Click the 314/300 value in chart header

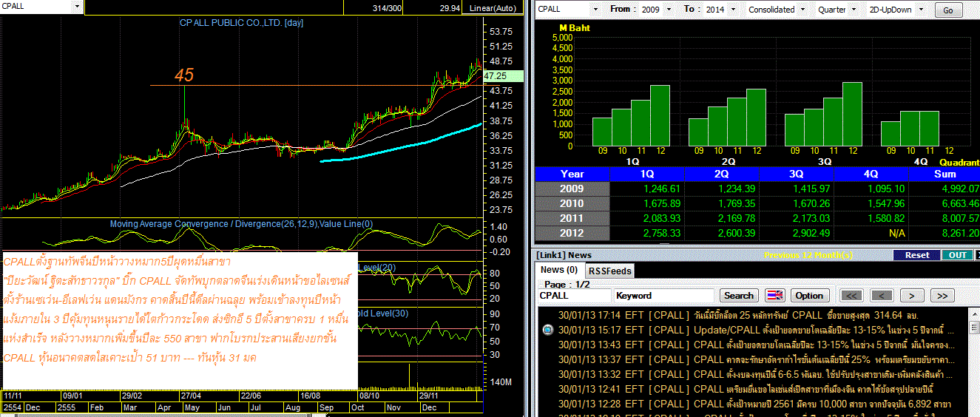(x=388, y=8)
